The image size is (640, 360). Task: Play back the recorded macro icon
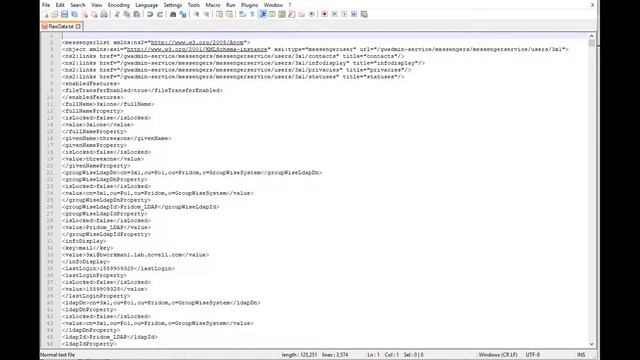(x=344, y=14)
